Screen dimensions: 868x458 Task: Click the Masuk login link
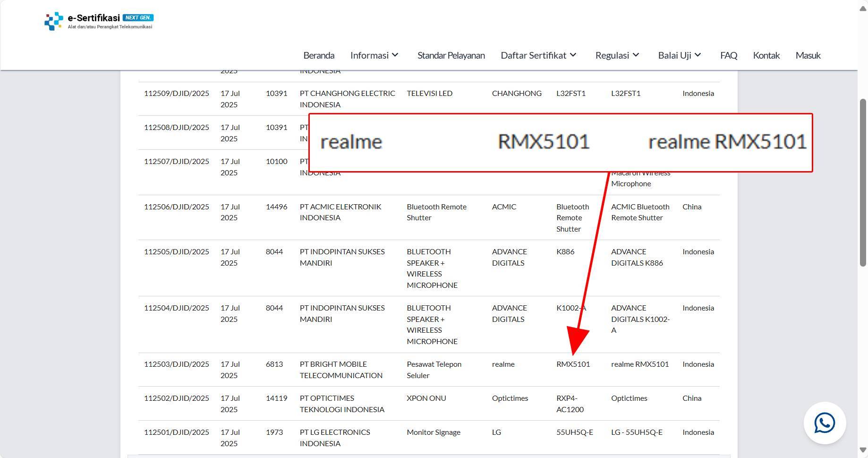pyautogui.click(x=808, y=55)
